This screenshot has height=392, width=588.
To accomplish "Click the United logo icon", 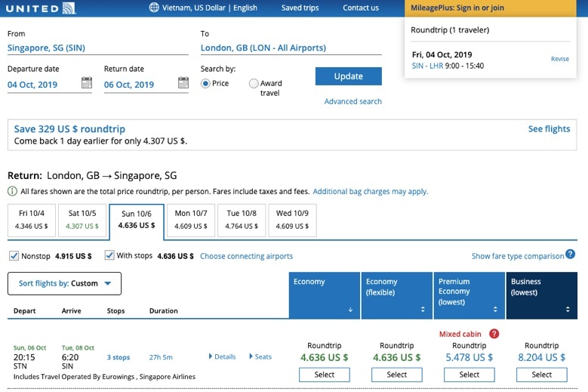I will pos(70,8).
